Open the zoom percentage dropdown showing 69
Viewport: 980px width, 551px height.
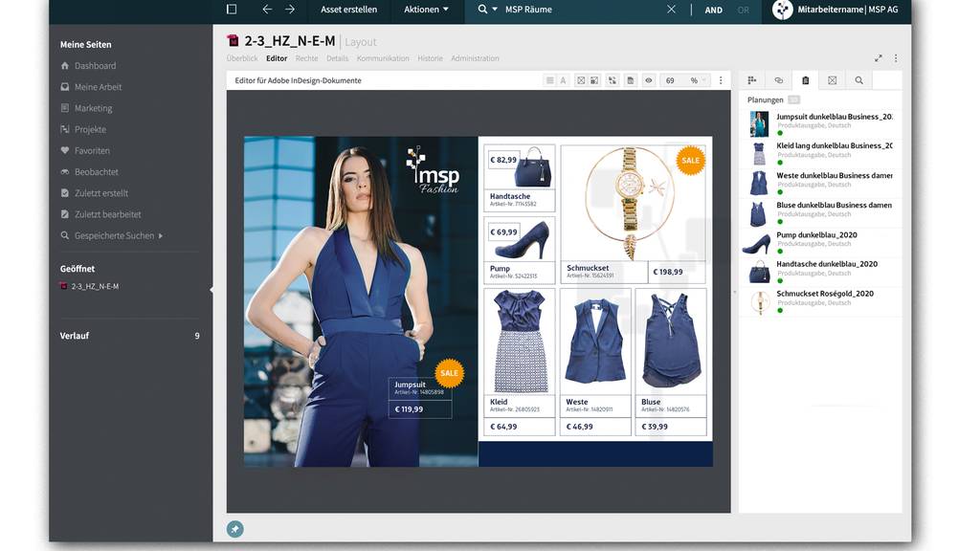coord(686,80)
